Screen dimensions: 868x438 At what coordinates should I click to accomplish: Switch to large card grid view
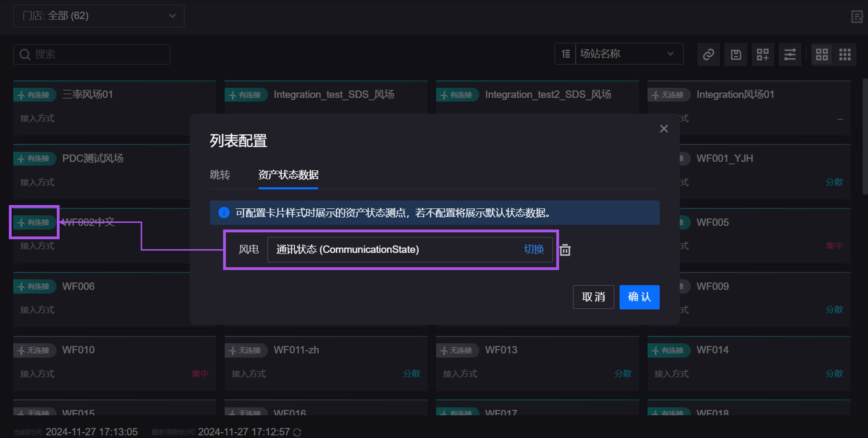pyautogui.click(x=821, y=54)
